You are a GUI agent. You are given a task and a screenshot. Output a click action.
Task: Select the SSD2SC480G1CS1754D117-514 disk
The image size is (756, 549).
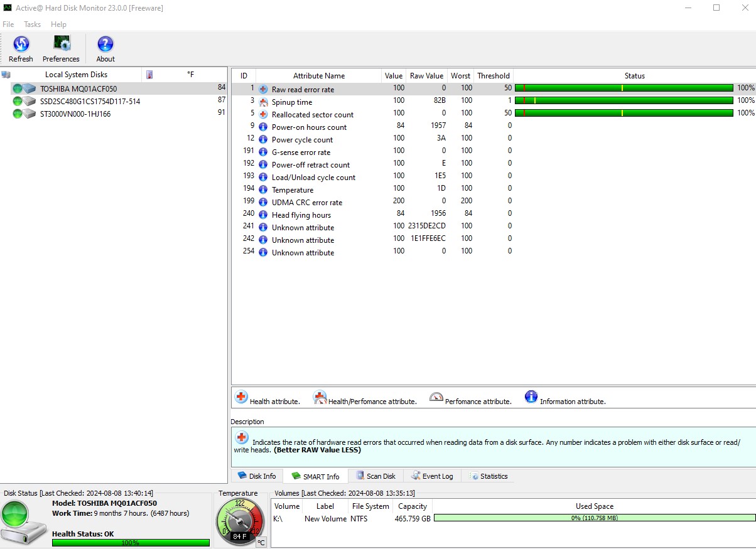(90, 102)
